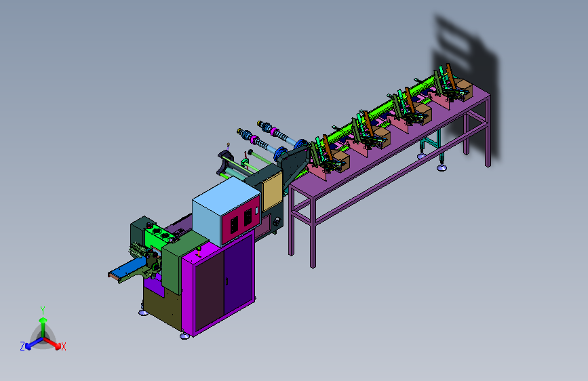Click the red X axis on the orientation triad
This screenshot has width=588, height=381.
point(53,343)
